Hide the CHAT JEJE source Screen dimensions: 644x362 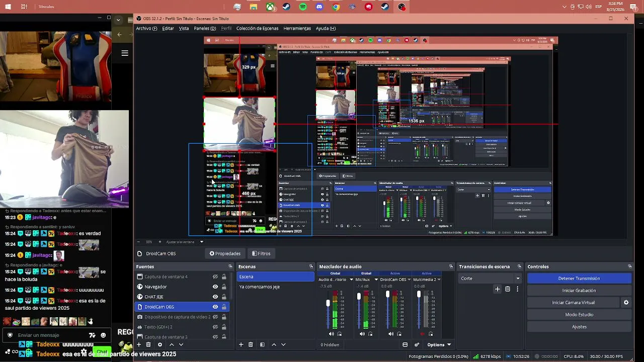point(215,297)
